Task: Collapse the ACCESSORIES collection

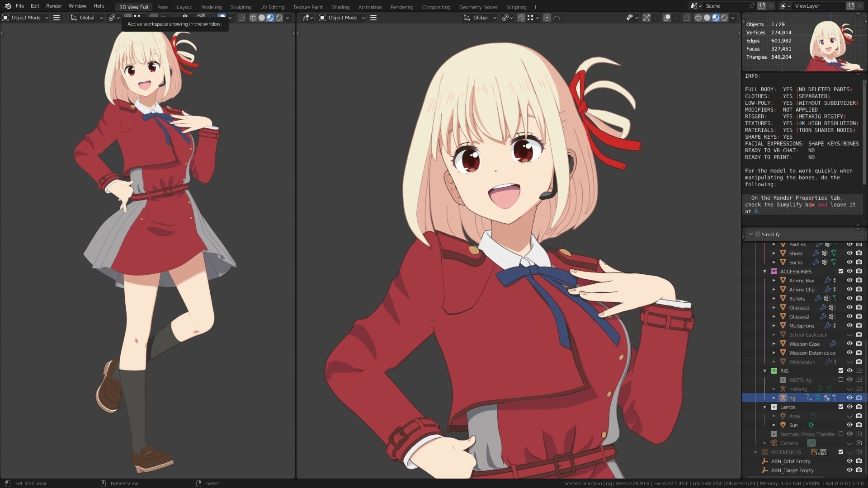Action: pyautogui.click(x=765, y=272)
